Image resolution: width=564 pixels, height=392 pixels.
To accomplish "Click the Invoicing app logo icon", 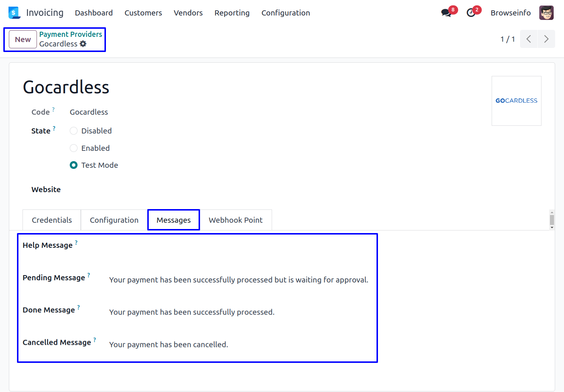I will tap(14, 13).
